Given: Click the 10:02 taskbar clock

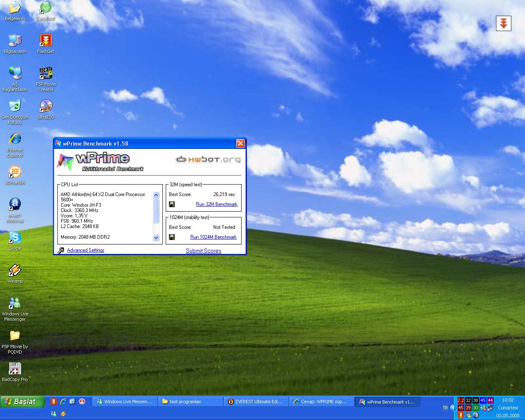Looking at the screenshot, I should tap(508, 400).
